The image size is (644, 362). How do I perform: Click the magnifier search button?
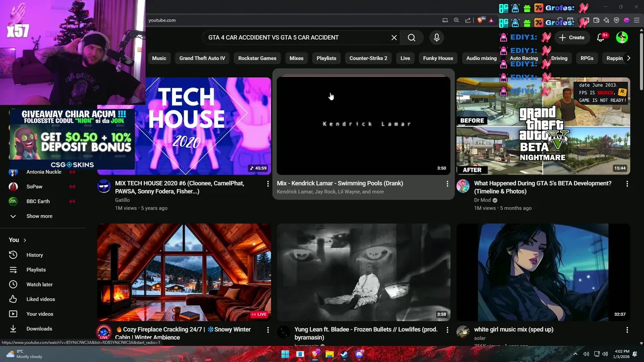pos(412,38)
